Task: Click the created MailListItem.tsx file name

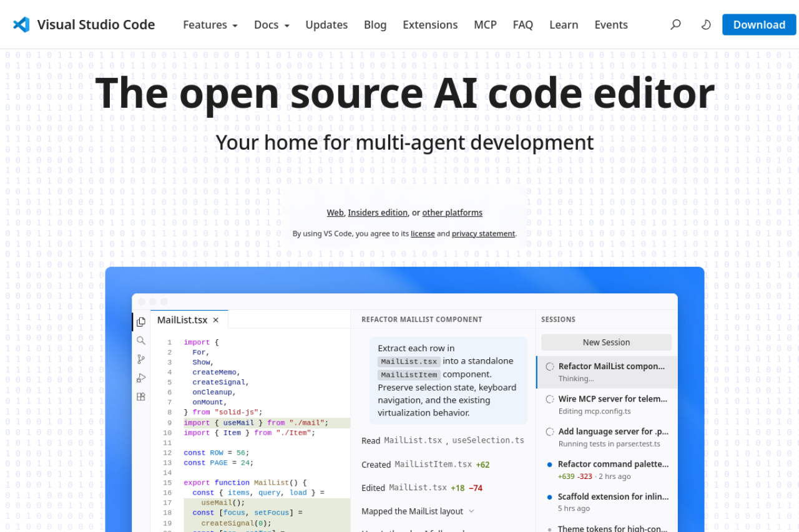Action: 433,465
